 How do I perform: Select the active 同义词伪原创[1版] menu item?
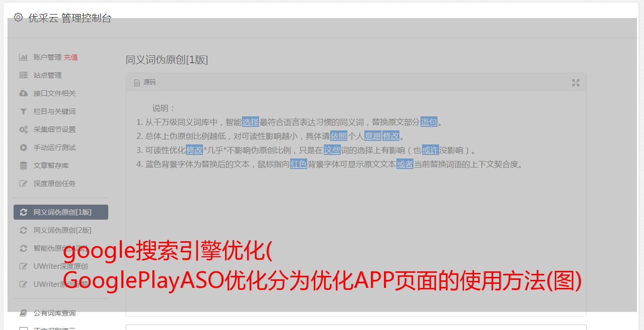tap(61, 212)
